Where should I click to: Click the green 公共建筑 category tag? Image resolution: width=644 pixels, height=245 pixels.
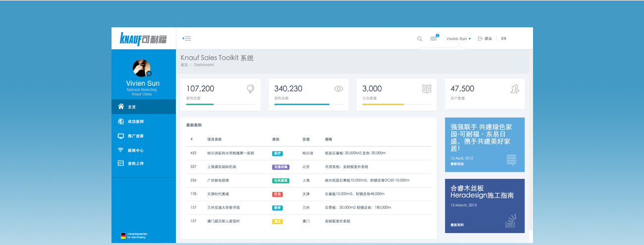point(280,181)
